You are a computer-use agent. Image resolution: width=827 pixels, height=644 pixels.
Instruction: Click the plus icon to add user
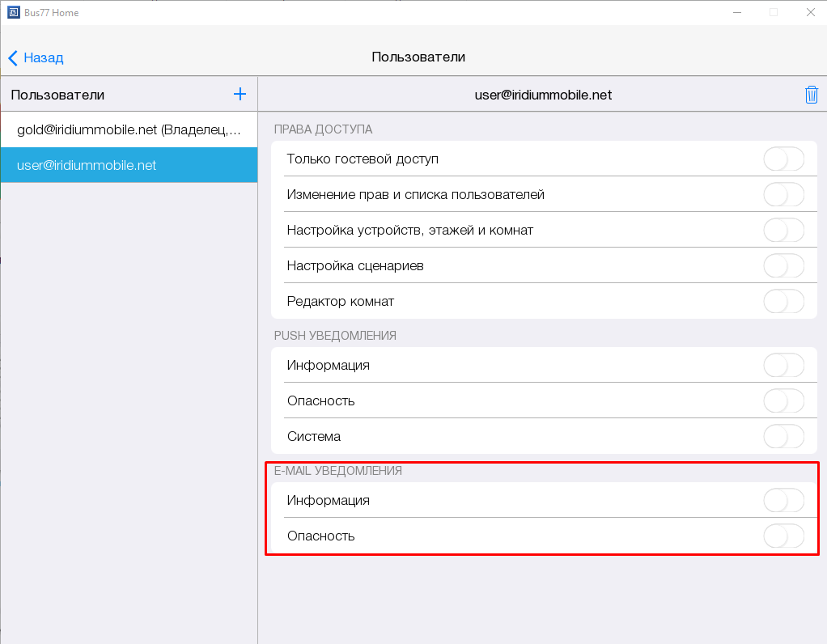coord(240,94)
